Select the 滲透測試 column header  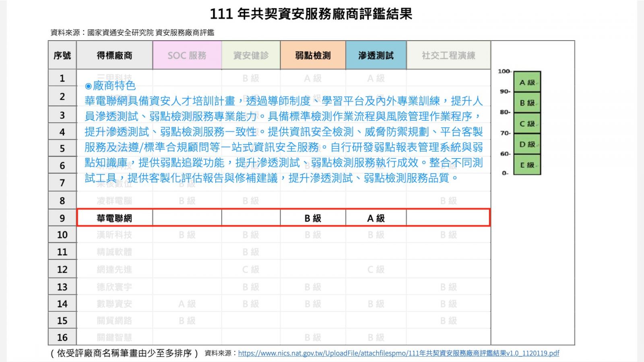(376, 55)
